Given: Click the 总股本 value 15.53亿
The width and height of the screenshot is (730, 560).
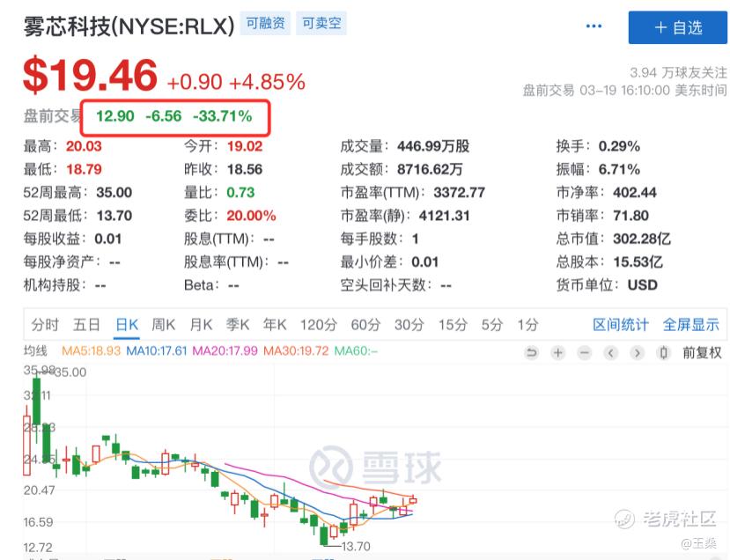Looking at the screenshot, I should (638, 262).
